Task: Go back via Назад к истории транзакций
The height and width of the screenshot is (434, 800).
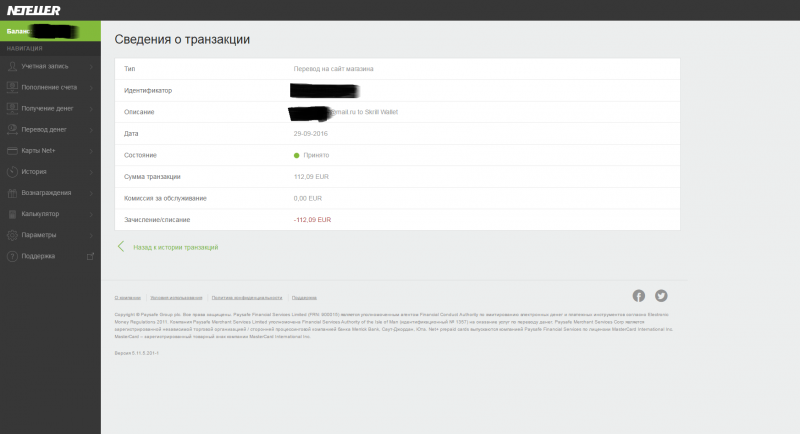Action: 175,247
